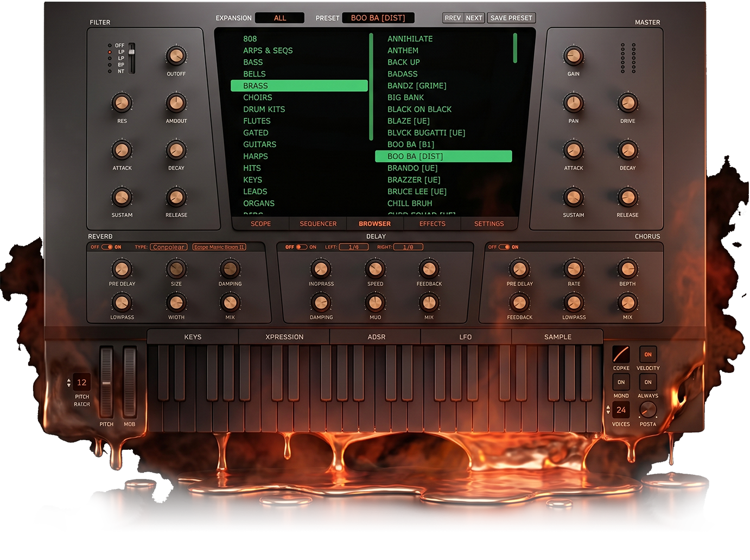The width and height of the screenshot is (750, 560).
Task: Click the Drive knob in Master section
Action: point(628,103)
